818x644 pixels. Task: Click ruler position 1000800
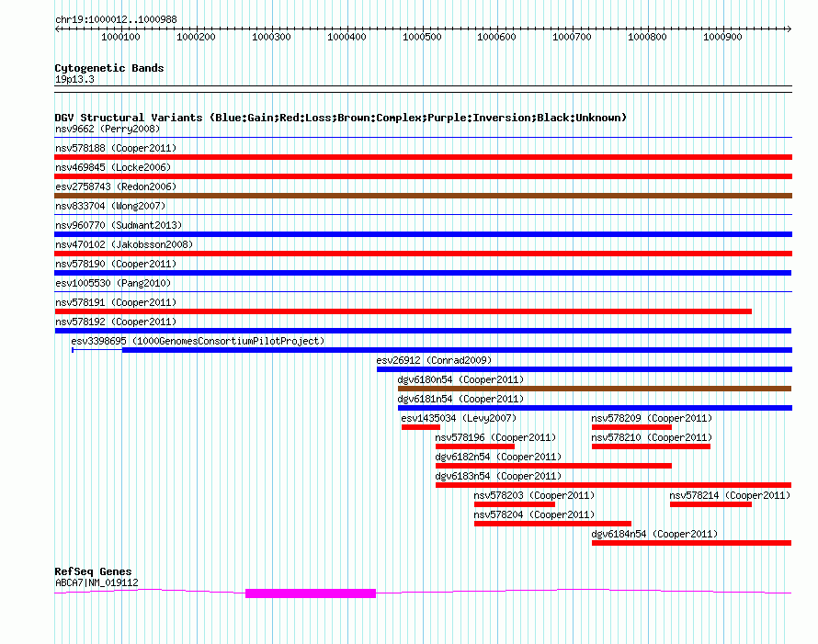click(x=647, y=37)
